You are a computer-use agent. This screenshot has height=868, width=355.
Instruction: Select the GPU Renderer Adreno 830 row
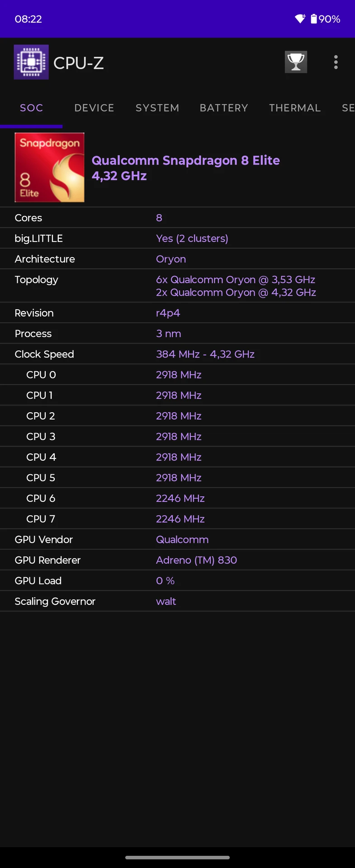pyautogui.click(x=177, y=560)
